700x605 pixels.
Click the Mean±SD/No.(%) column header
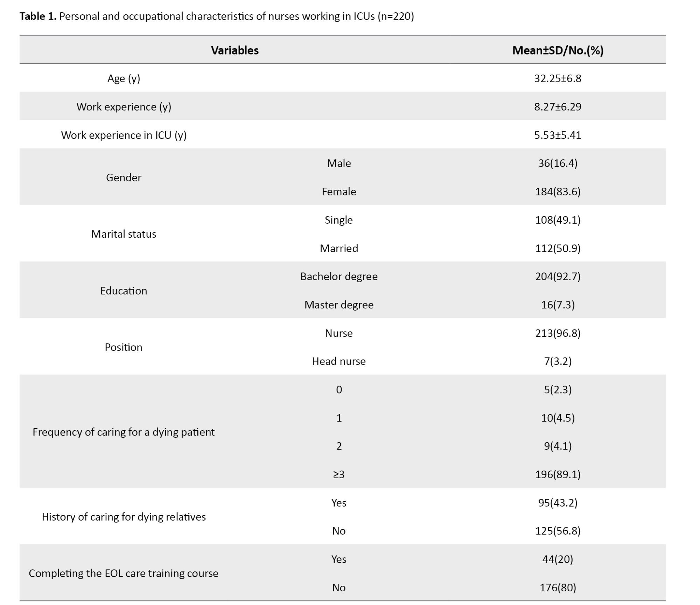pyautogui.click(x=558, y=50)
